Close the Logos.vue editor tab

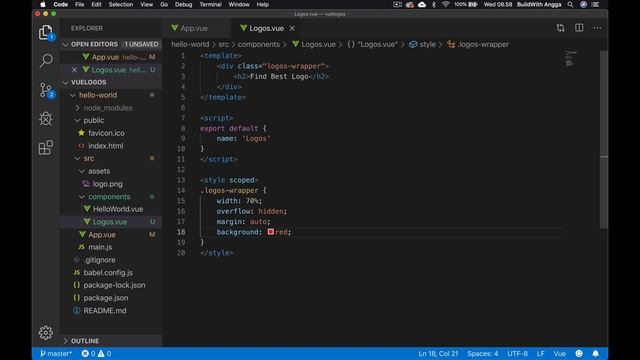pos(292,28)
